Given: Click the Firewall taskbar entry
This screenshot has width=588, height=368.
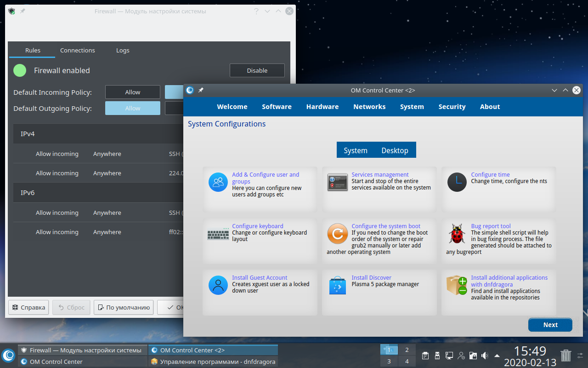Looking at the screenshot, I should coord(83,350).
